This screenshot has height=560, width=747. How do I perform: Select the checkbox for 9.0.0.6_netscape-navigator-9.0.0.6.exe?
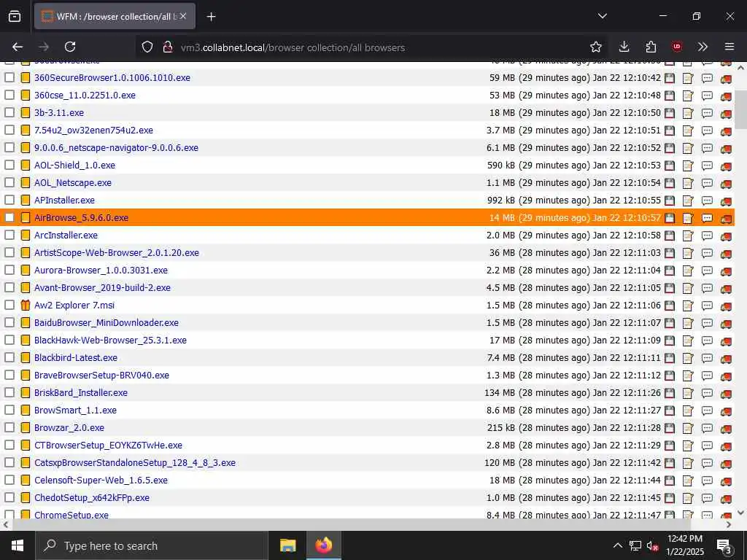click(x=9, y=147)
